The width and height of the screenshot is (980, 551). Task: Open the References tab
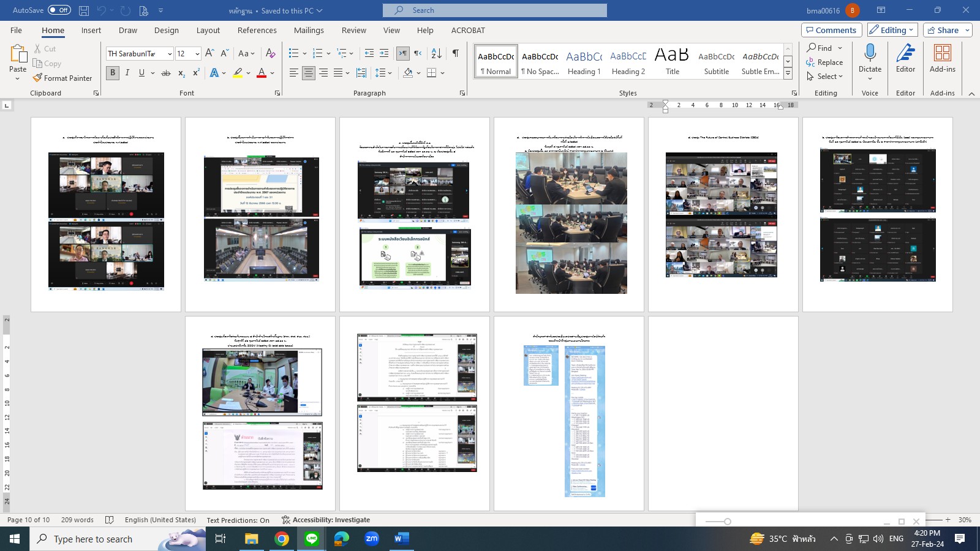click(257, 31)
